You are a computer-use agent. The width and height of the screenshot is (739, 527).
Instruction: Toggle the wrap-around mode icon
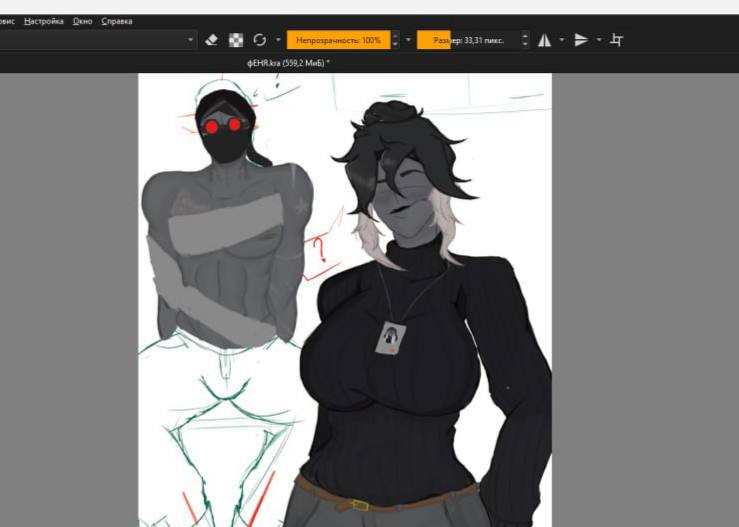616,40
